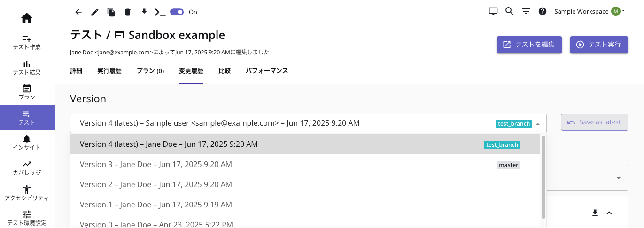Image resolution: width=644 pixels, height=228 pixels.
Task: Open the help question mark icon
Action: [543, 11]
